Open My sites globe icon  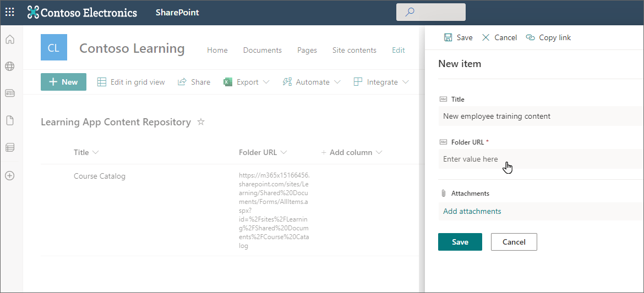coord(10,67)
